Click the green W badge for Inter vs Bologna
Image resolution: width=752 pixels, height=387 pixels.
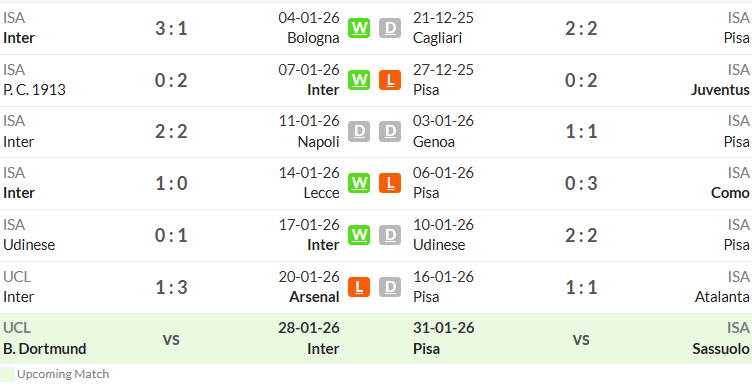coord(359,28)
